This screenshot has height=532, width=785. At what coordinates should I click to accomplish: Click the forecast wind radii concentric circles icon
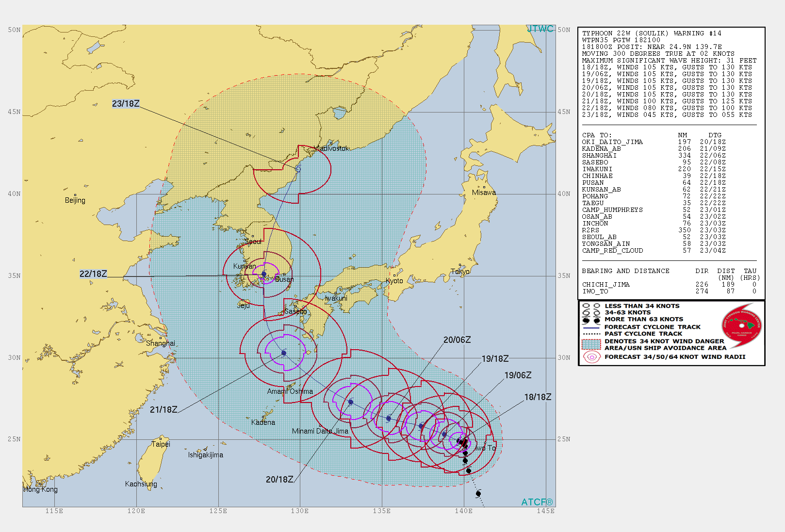point(591,357)
